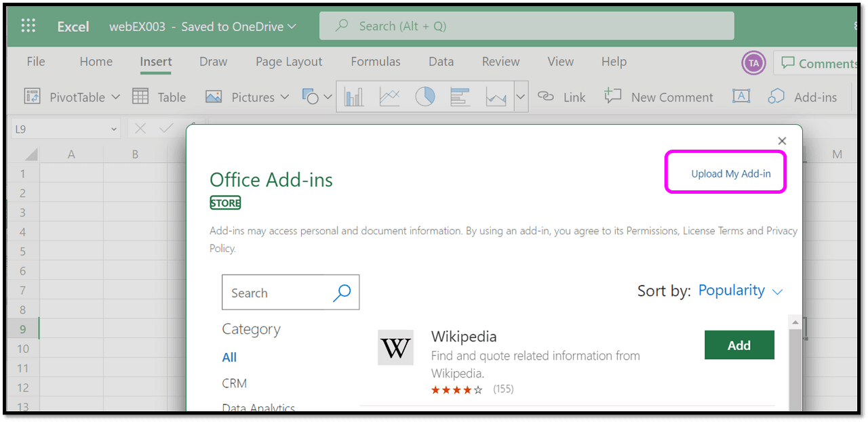The image size is (868, 422).
Task: Select column B header
Action: [135, 154]
